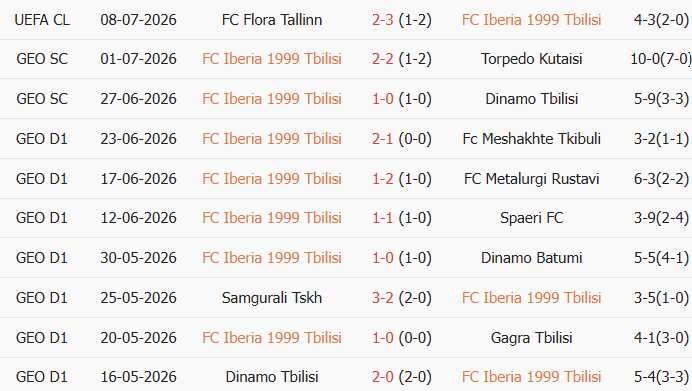The height and width of the screenshot is (391, 692).
Task: Select FC Iberia 1999 Tbilisi in the UEFA CL row
Action: click(531, 20)
